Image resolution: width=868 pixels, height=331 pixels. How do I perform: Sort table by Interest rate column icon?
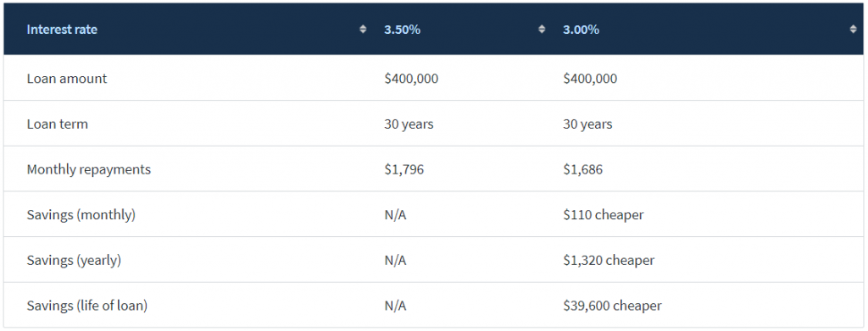pyautogui.click(x=363, y=30)
